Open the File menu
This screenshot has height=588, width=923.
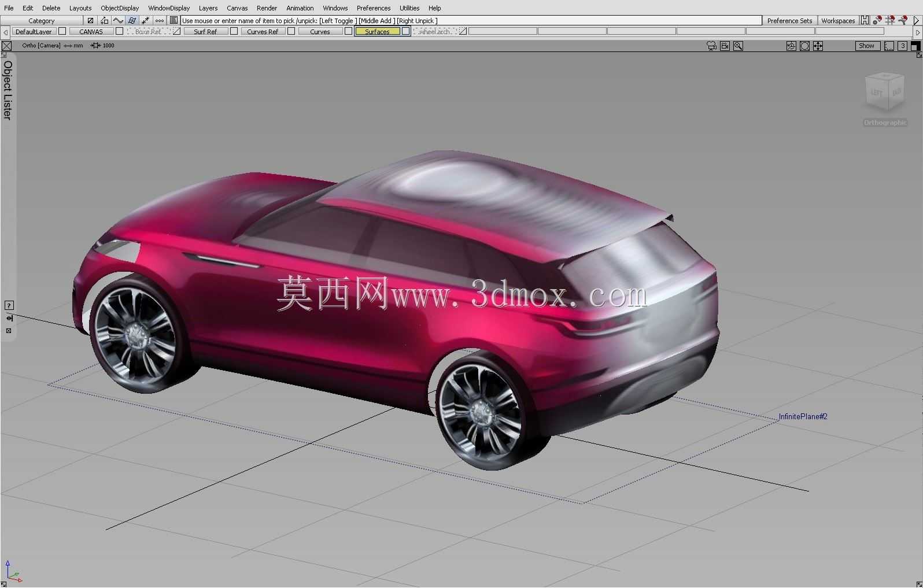point(9,8)
